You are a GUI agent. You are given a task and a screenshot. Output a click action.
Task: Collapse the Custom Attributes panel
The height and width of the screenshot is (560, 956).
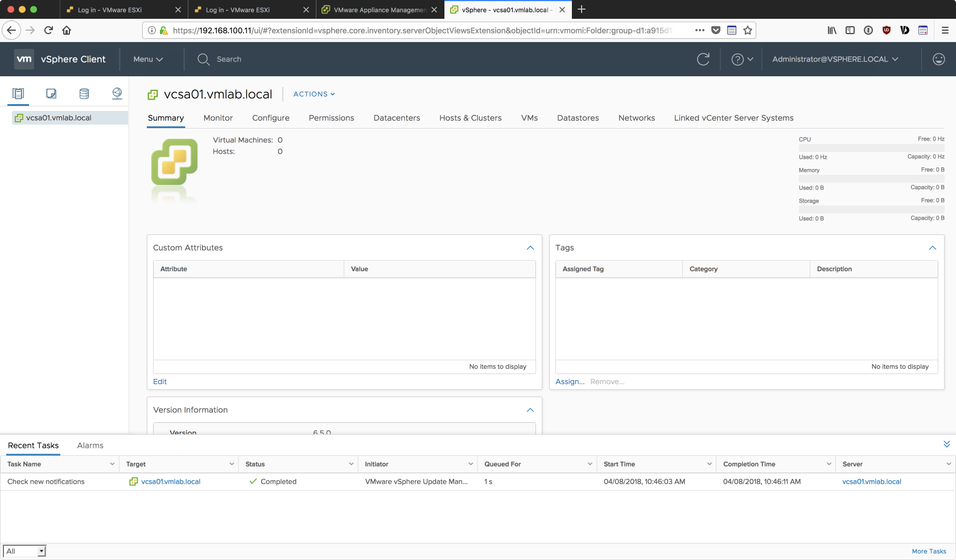coord(530,248)
